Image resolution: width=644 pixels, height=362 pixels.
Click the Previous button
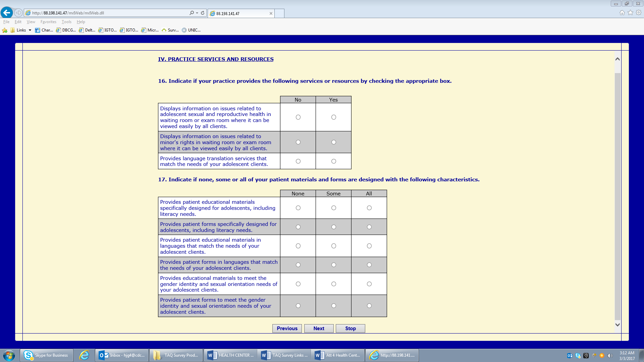(287, 328)
